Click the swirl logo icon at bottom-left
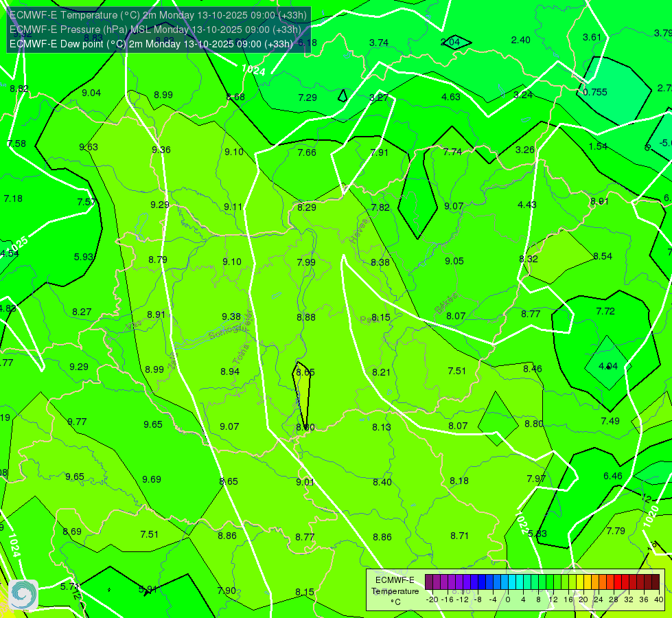The height and width of the screenshot is (618, 672). coord(23,595)
